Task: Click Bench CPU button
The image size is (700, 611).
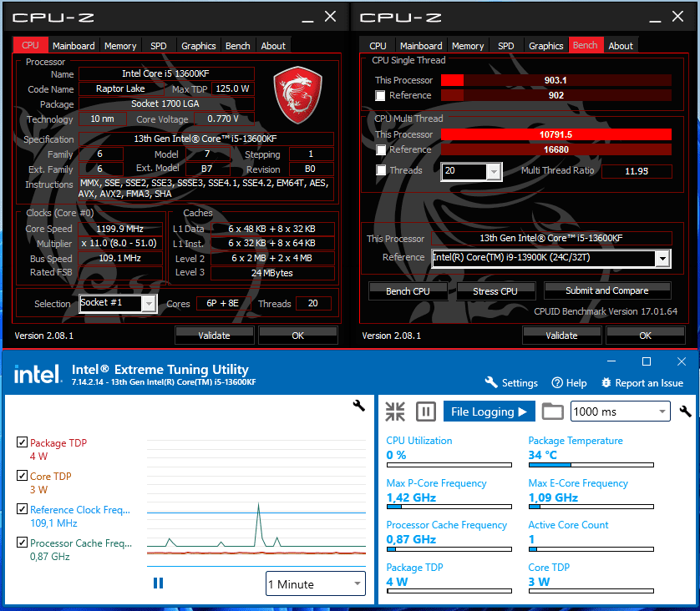Action: click(x=408, y=291)
